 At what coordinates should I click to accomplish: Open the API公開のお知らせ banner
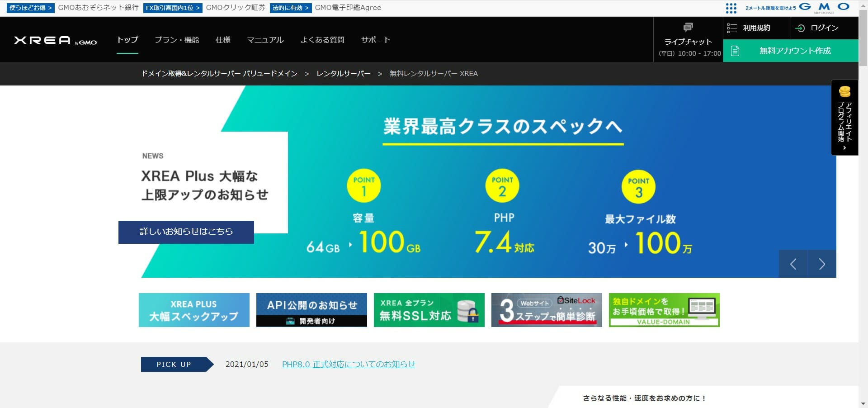point(311,310)
